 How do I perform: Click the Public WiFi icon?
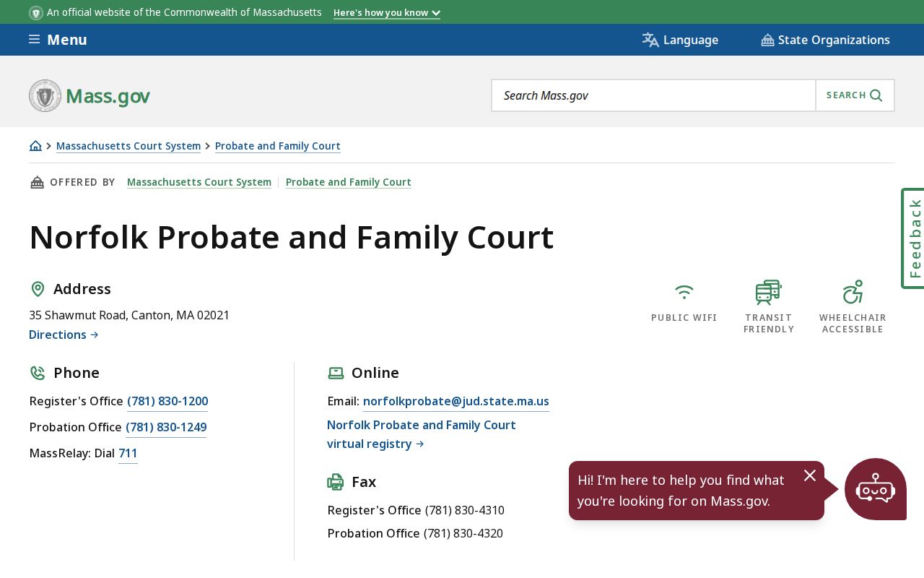pos(684,292)
